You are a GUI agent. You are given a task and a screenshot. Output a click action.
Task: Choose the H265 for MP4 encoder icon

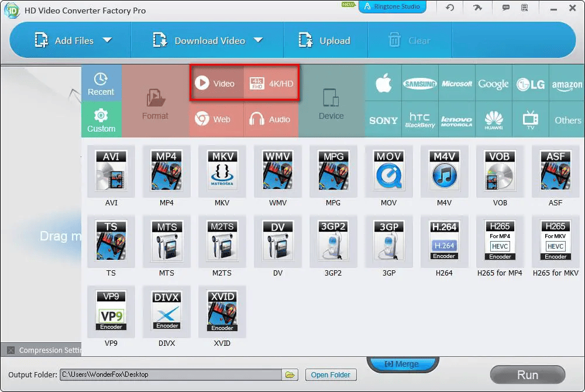coord(500,241)
